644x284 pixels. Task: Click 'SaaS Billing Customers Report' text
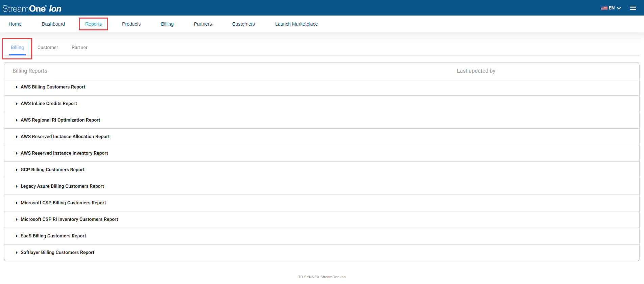point(53,236)
